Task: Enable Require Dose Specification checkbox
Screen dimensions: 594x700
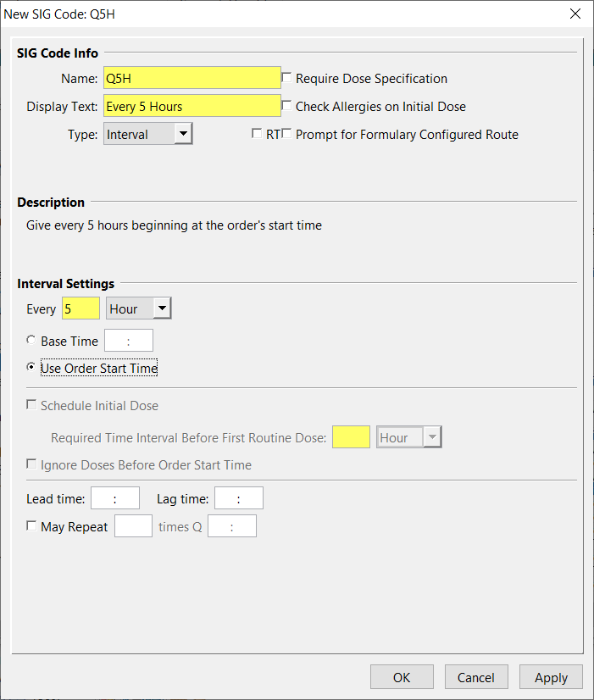Action: click(x=286, y=78)
